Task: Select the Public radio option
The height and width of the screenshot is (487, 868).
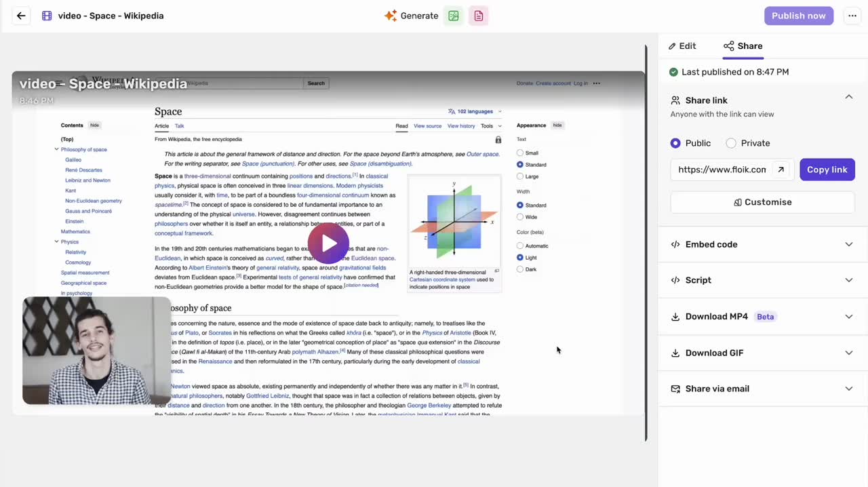Action: coord(675,143)
